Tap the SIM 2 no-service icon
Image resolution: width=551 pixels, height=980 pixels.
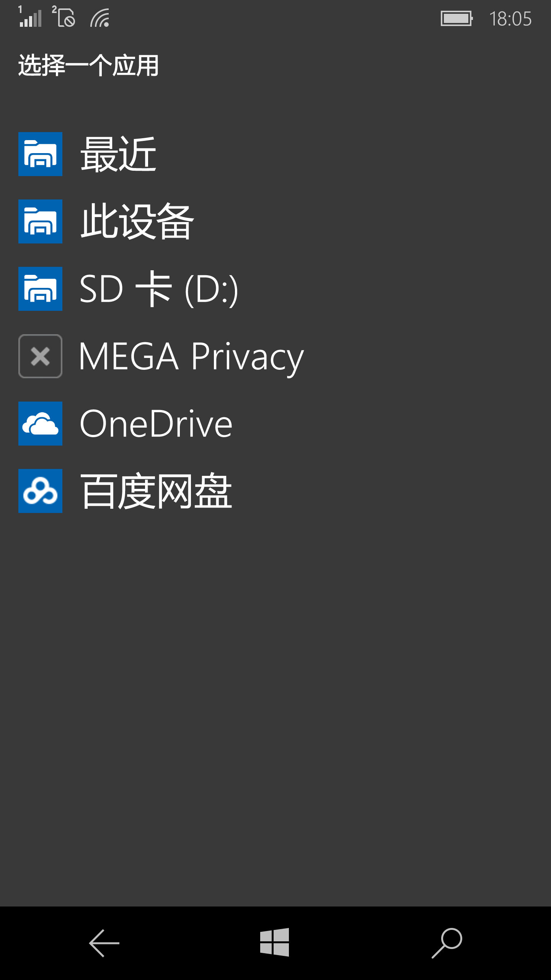point(64,17)
